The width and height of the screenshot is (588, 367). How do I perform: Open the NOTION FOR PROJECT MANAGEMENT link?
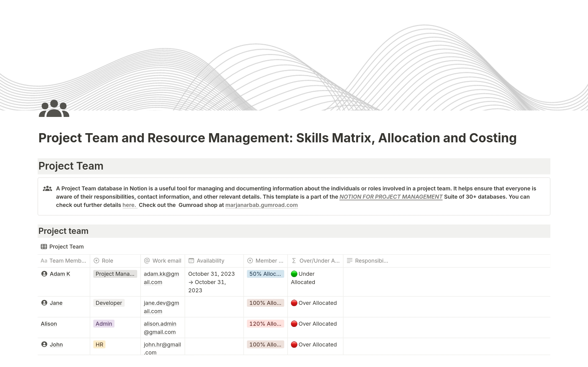pos(391,197)
